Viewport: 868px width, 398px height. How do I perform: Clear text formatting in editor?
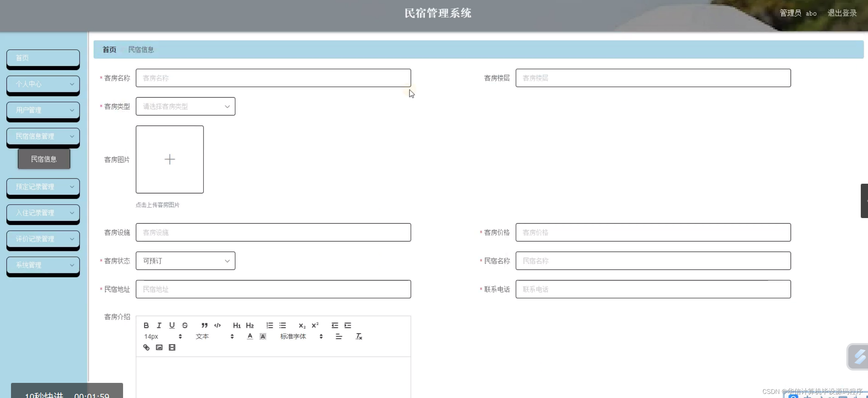(359, 336)
